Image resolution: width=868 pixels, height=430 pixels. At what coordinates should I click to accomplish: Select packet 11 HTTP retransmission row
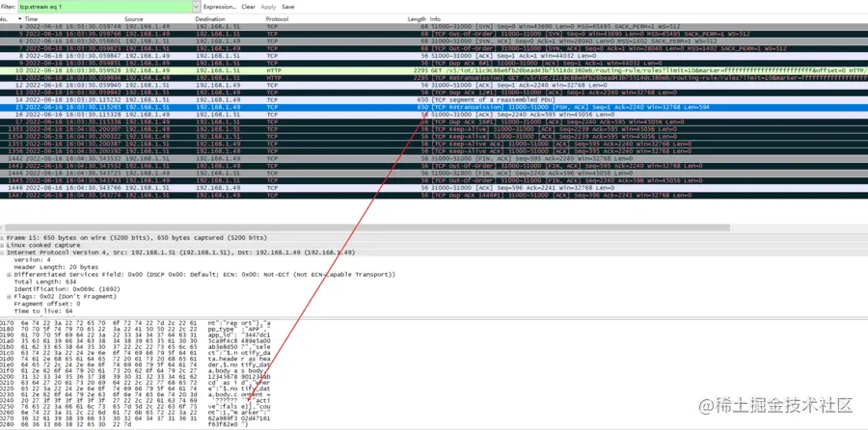[434, 78]
